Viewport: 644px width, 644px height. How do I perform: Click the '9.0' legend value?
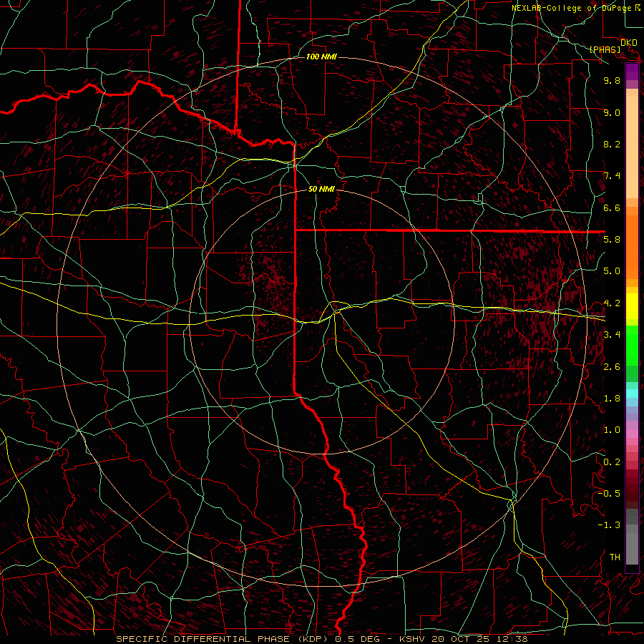pos(612,112)
